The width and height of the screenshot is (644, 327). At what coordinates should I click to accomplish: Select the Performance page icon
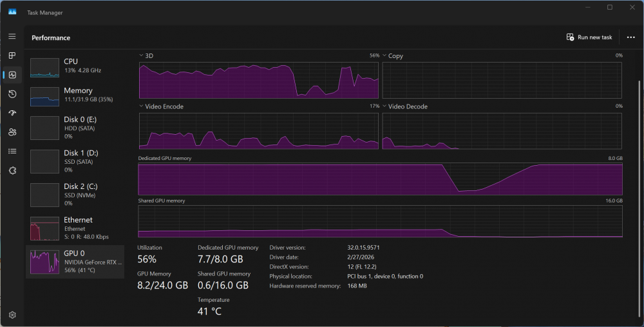(x=12, y=75)
